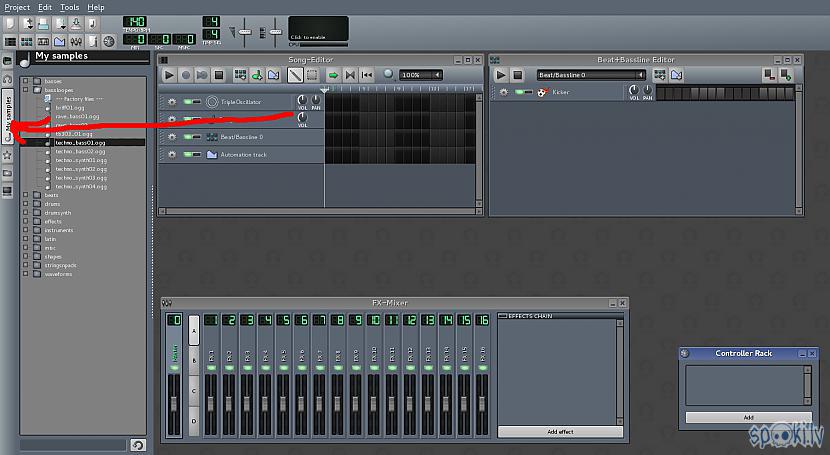The image size is (830, 455).
Task: Expand the instruments folder
Action: pyautogui.click(x=25, y=230)
